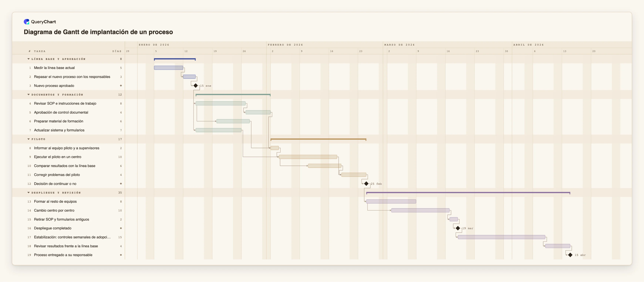Image resolution: width=644 pixels, height=282 pixels.
Task: Select the Comparar resultados task bar
Action: [325, 166]
